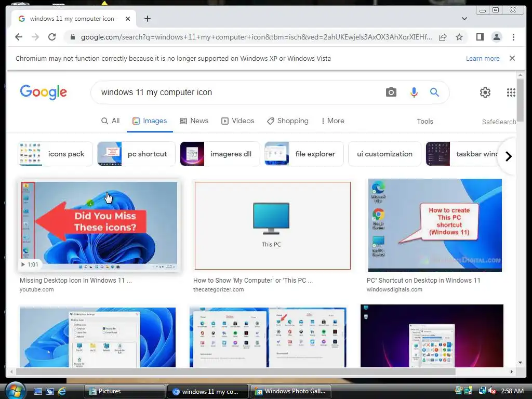Click the Google logo
The image size is (532, 399).
point(44,92)
